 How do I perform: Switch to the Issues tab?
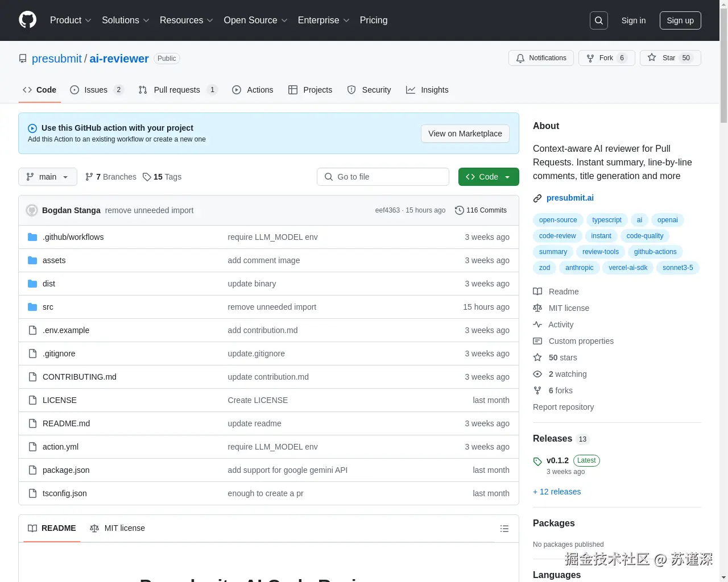coord(96,90)
